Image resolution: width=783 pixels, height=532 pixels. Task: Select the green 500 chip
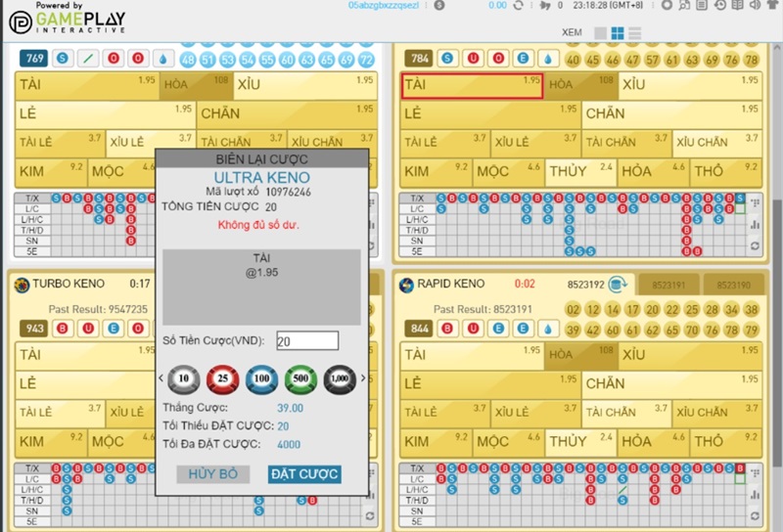click(x=300, y=379)
